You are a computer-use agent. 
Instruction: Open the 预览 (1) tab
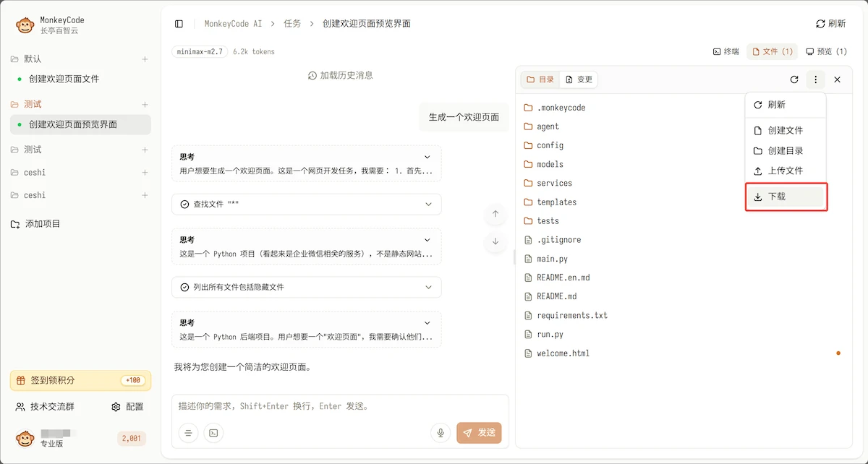pyautogui.click(x=826, y=52)
